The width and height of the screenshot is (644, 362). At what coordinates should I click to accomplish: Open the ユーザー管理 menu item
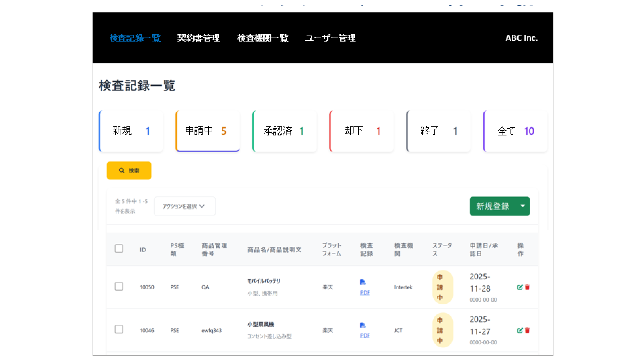point(330,38)
